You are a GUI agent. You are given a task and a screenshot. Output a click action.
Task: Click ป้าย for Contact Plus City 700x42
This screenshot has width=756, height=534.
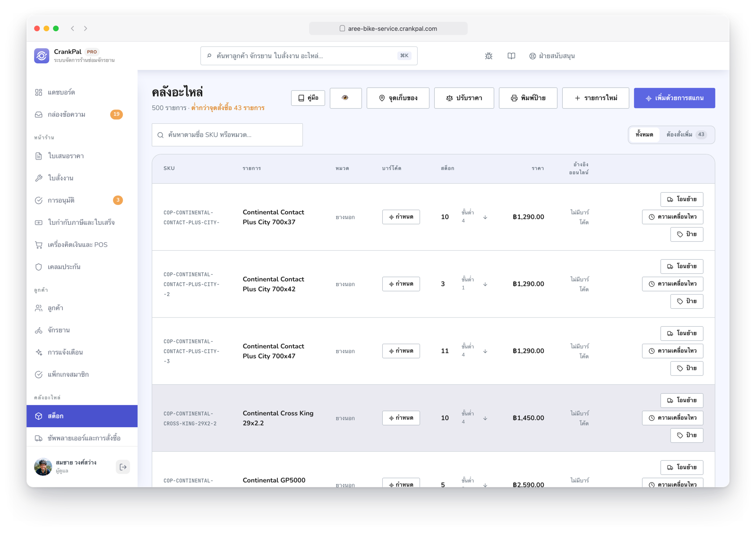point(687,301)
